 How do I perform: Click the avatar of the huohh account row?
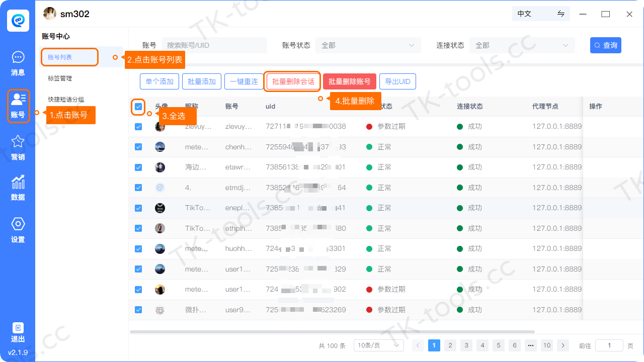[x=160, y=249]
